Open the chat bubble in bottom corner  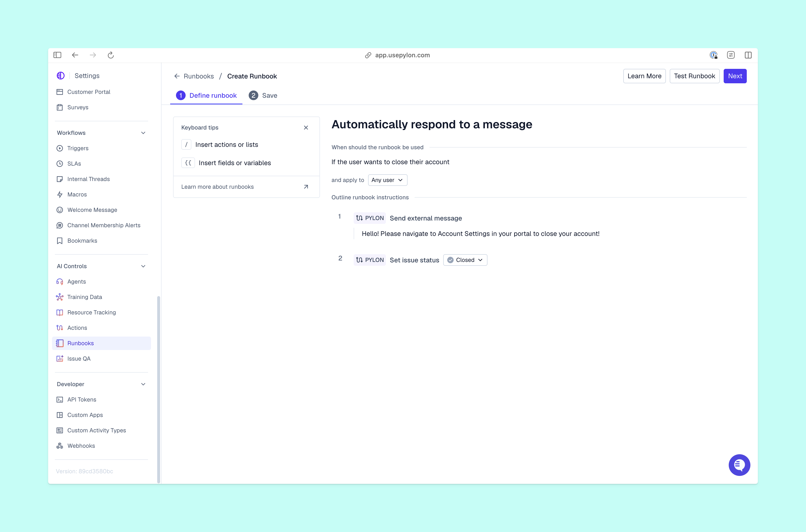coord(740,465)
